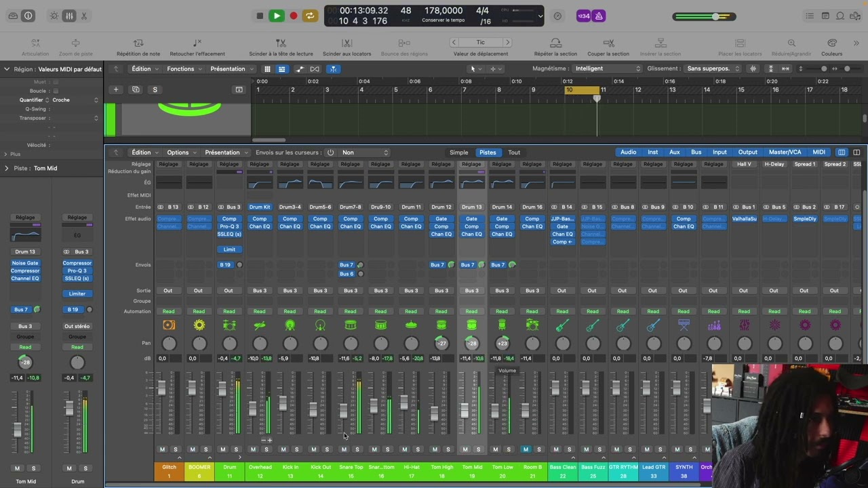The height and width of the screenshot is (488, 868).
Task: Click the Hi-Hat channel cymbal icon
Action: click(411, 325)
